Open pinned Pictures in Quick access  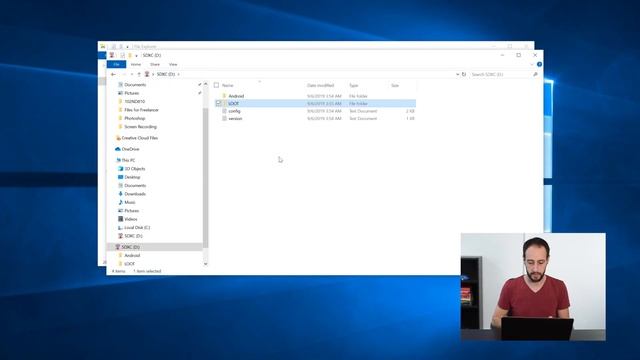131,93
